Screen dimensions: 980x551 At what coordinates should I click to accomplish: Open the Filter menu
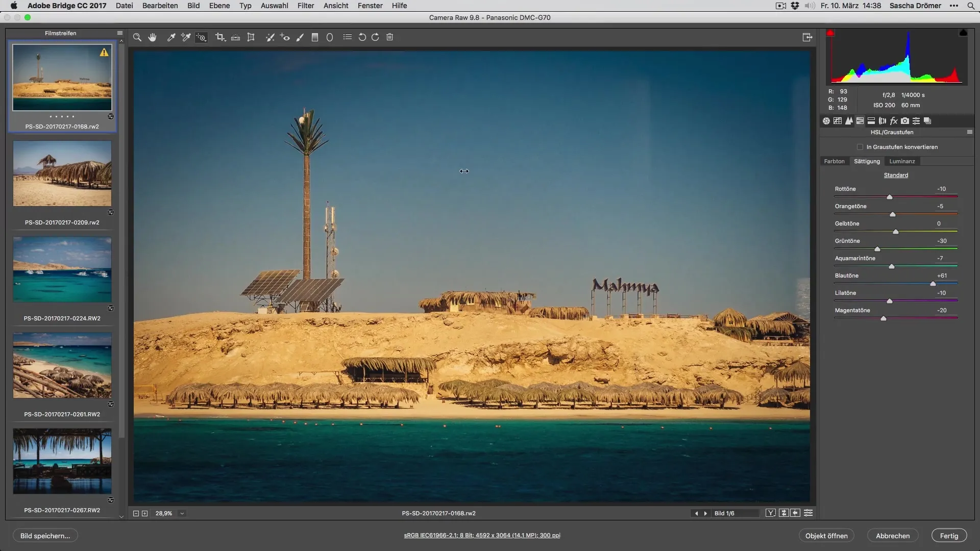click(306, 6)
